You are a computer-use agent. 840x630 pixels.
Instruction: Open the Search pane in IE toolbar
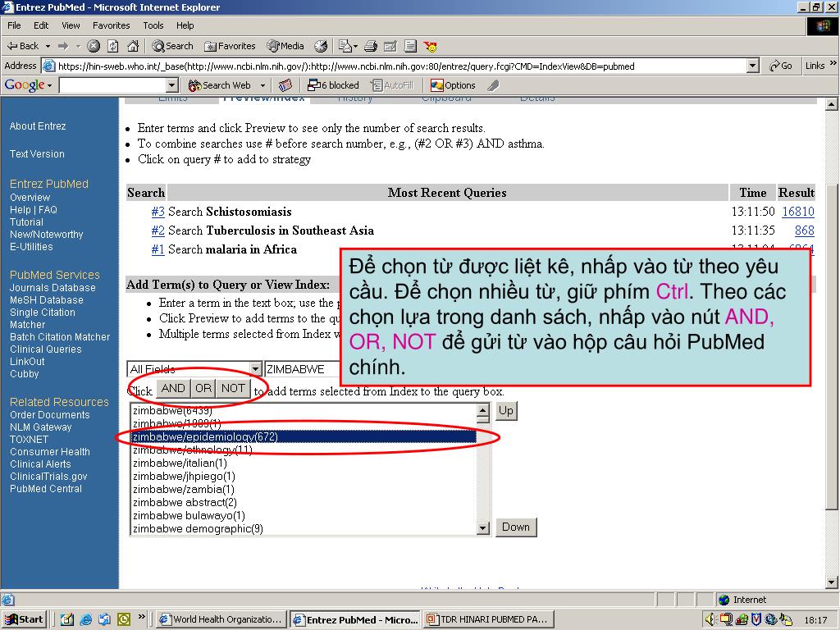[x=172, y=46]
